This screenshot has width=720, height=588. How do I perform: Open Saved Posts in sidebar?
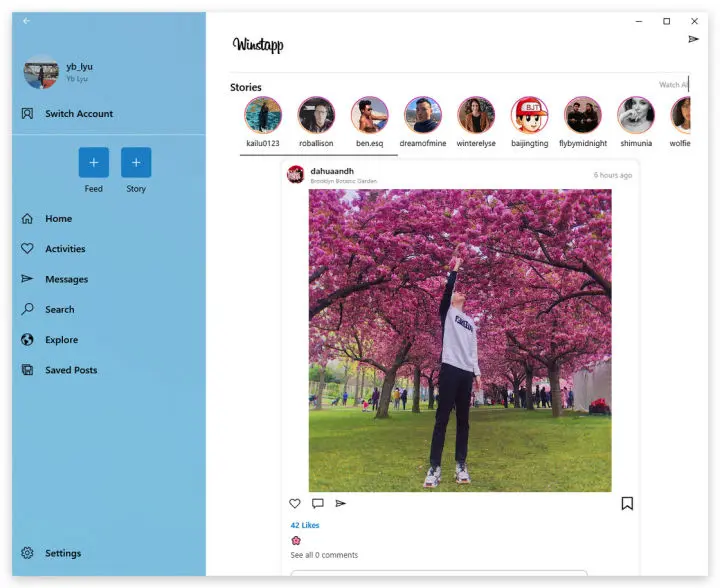(x=108, y=370)
